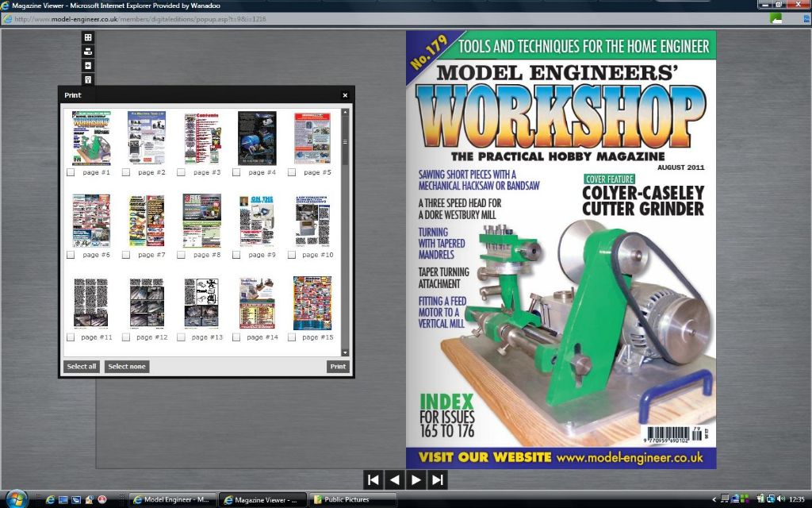Tick the checkbox for page #10

point(292,255)
